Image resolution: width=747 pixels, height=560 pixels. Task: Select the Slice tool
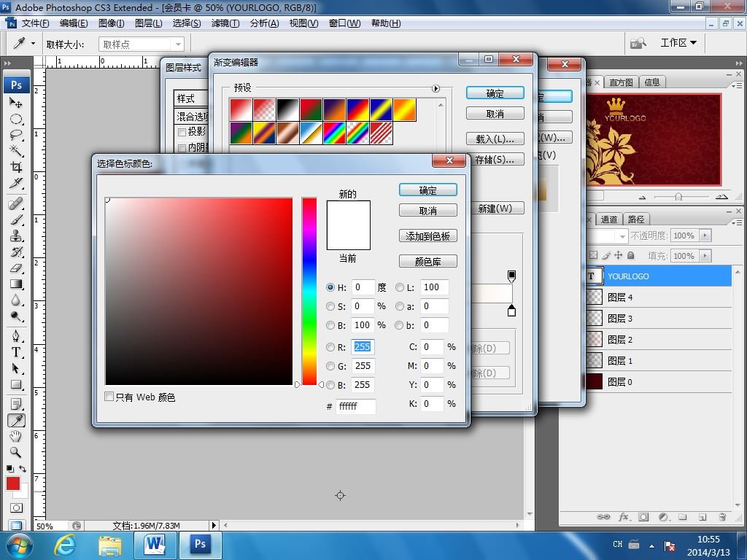click(x=16, y=183)
